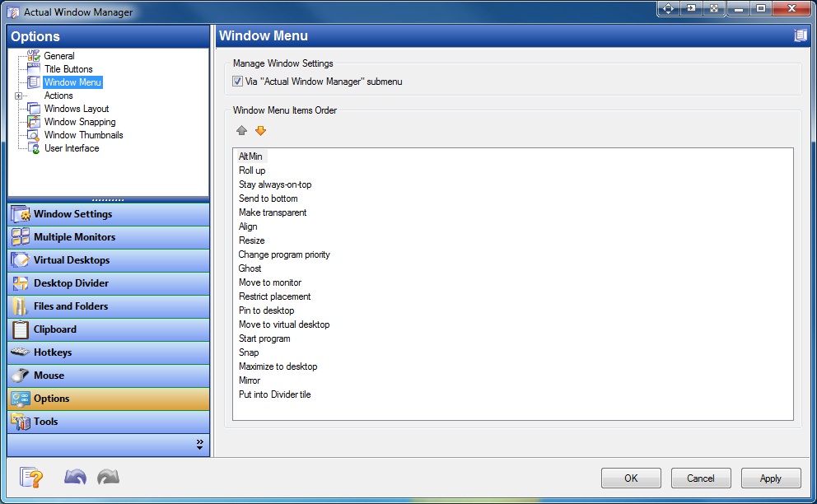Click the title bar move-to-monitor arrows button
The image size is (817, 504).
coord(669,8)
